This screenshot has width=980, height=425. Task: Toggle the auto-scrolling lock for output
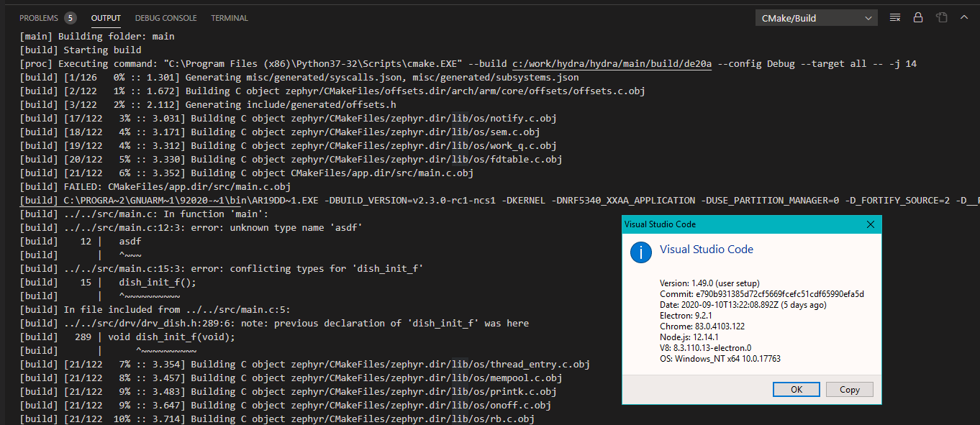918,17
